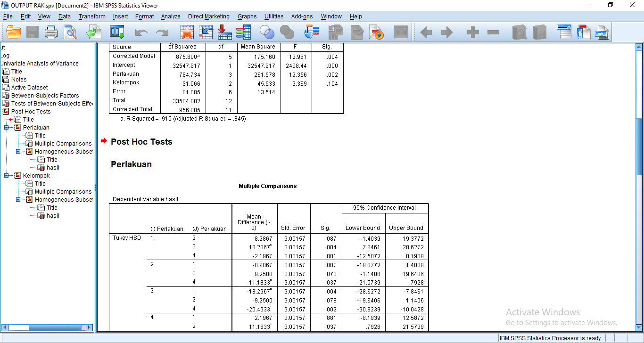Click the Go to Variable icon
644x343 pixels.
click(x=225, y=32)
